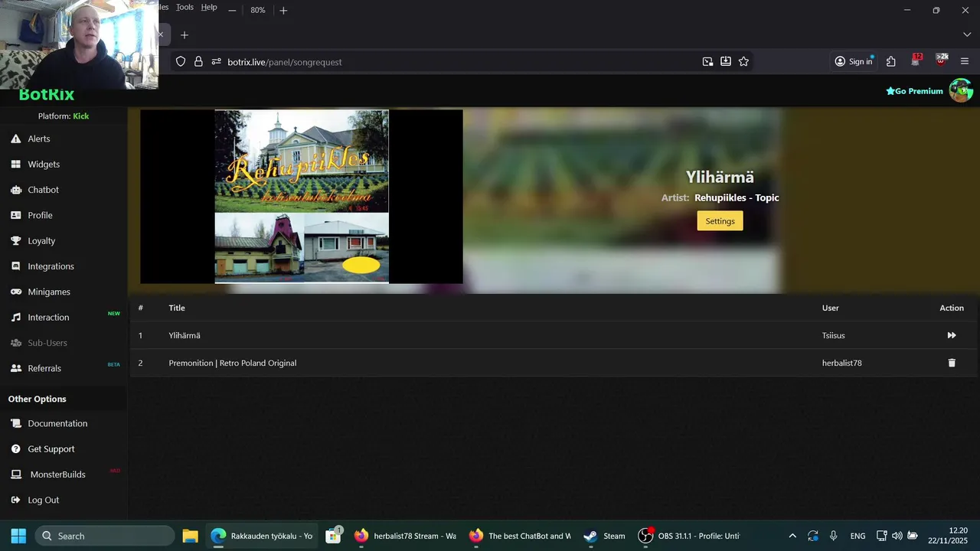Click the Get Support question icon
This screenshot has height=551, width=980.
tap(15, 449)
